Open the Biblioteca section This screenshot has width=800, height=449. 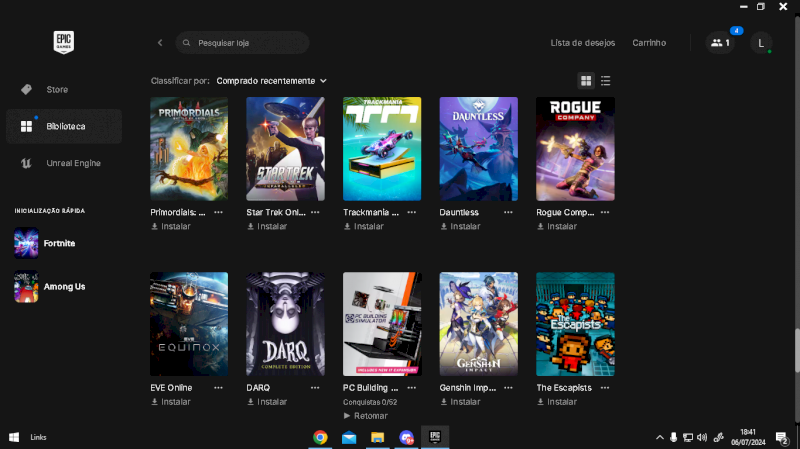coord(64,126)
